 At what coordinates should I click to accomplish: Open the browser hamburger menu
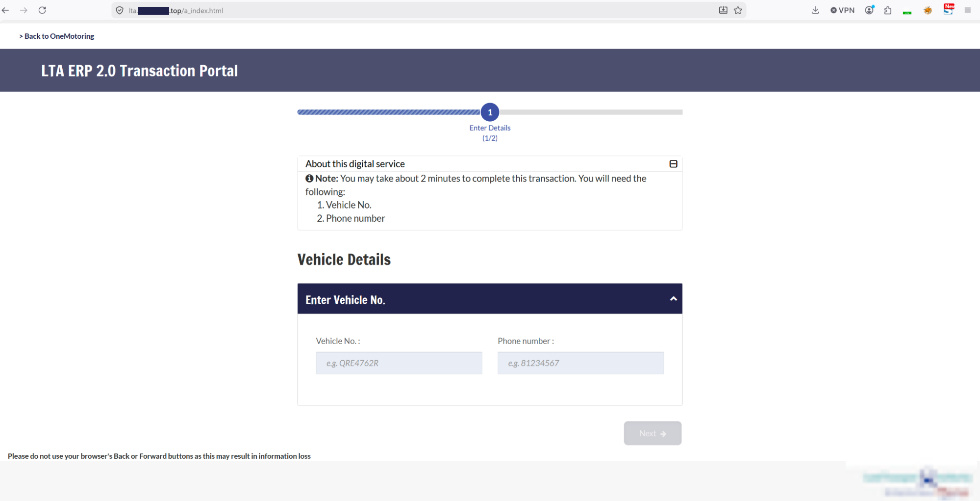click(x=968, y=10)
